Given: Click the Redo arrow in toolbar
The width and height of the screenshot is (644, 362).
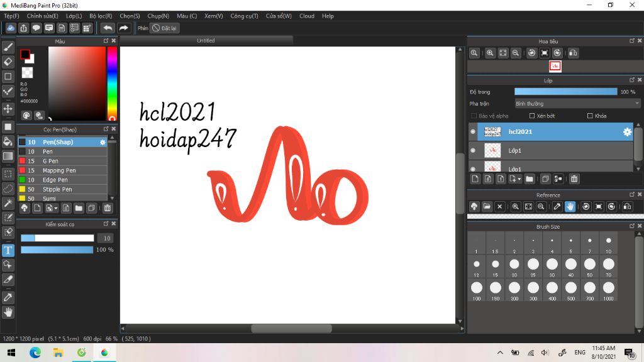Looking at the screenshot, I should pyautogui.click(x=123, y=28).
